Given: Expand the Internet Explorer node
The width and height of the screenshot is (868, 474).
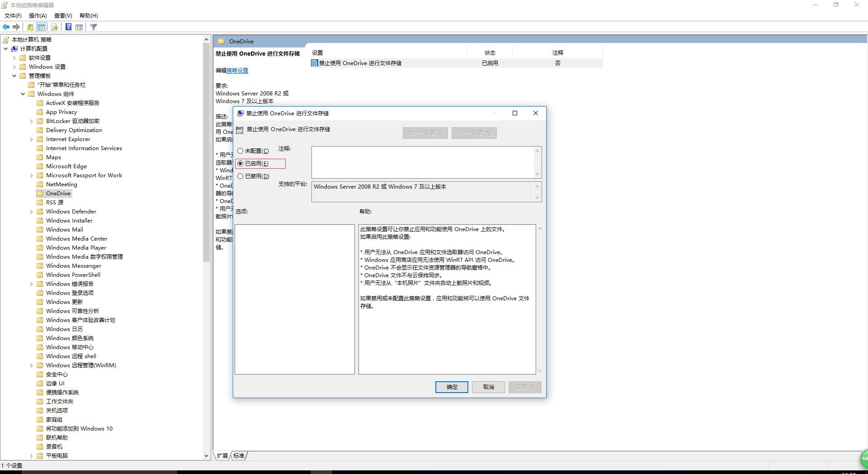Looking at the screenshot, I should 32,139.
